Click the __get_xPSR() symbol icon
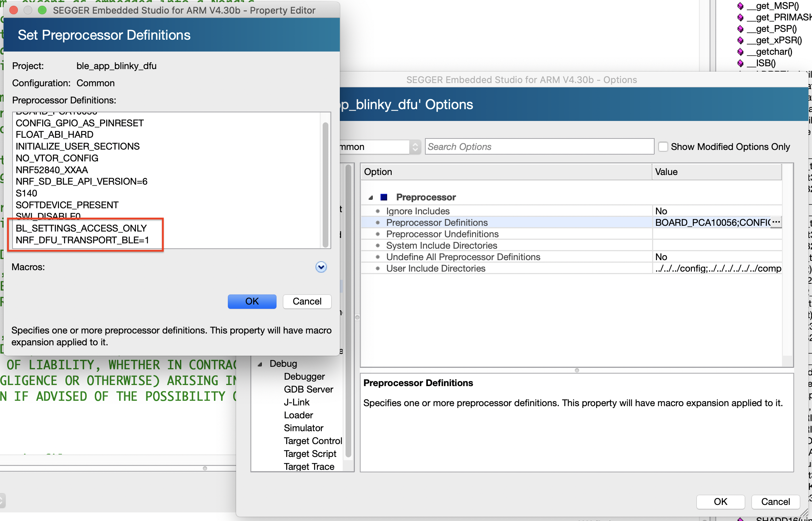Image resolution: width=812 pixels, height=521 pixels. pos(741,40)
